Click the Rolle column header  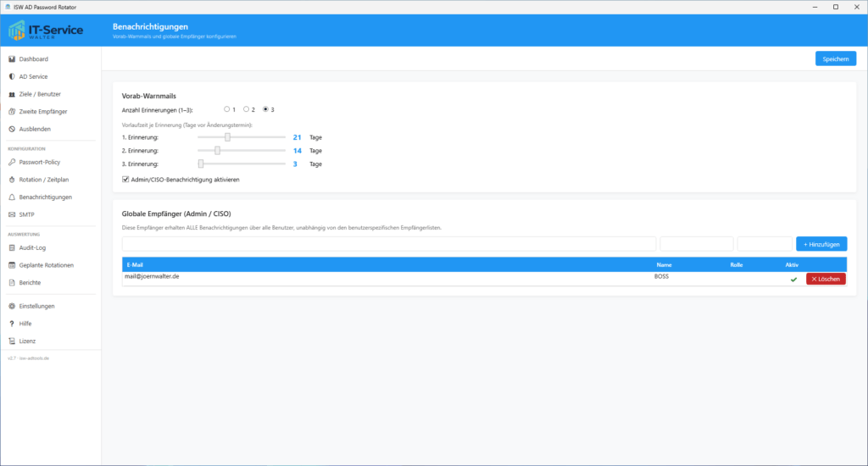pos(737,265)
